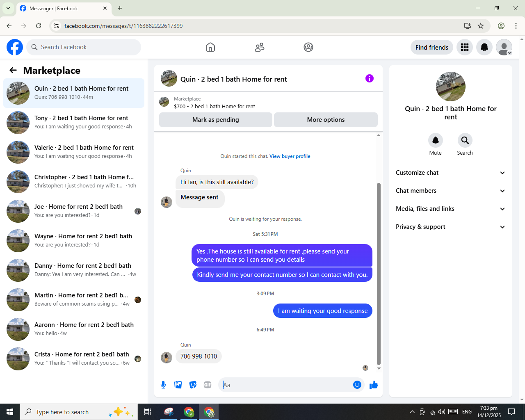525x420 pixels.
Task: Open the Windows notification center icon
Action: click(x=511, y=412)
